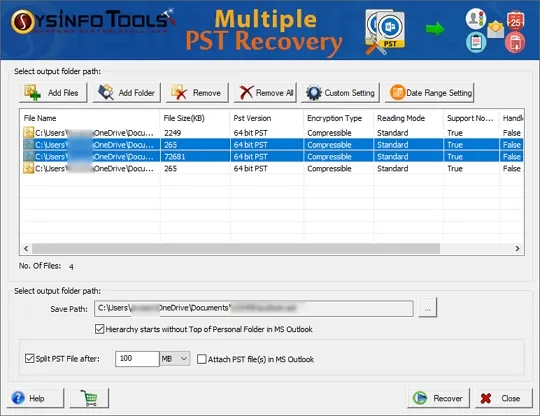
Task: Open the MB unit dropdown
Action: coord(175,358)
